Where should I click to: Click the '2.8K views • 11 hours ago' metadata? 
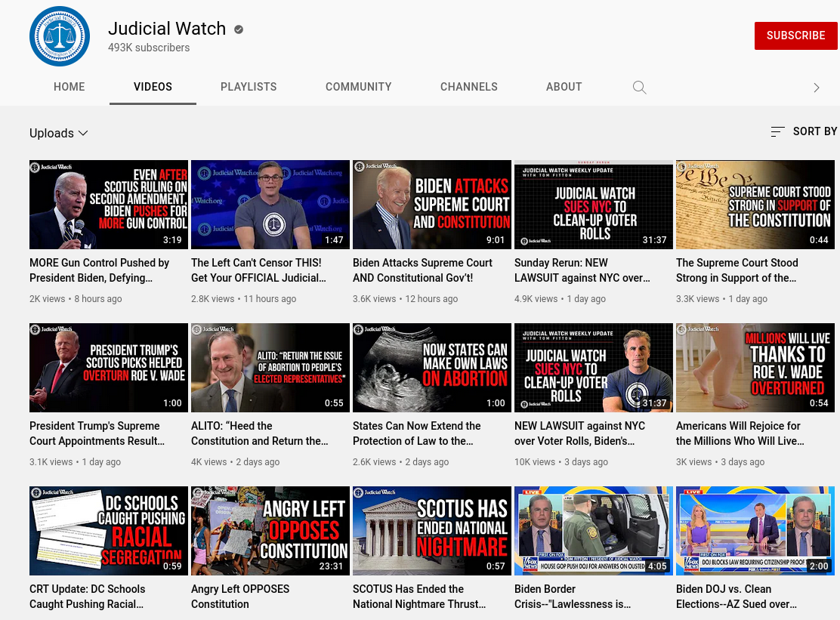244,299
